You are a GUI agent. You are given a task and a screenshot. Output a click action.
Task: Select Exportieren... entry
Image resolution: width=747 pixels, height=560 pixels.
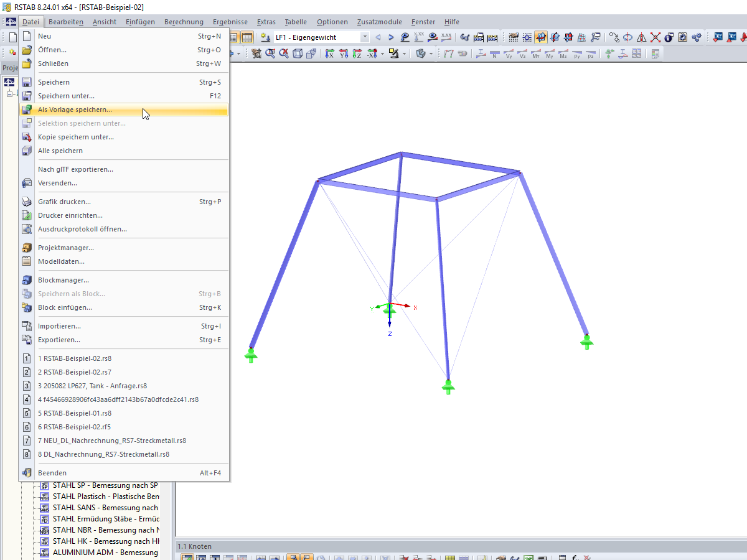[125, 340]
